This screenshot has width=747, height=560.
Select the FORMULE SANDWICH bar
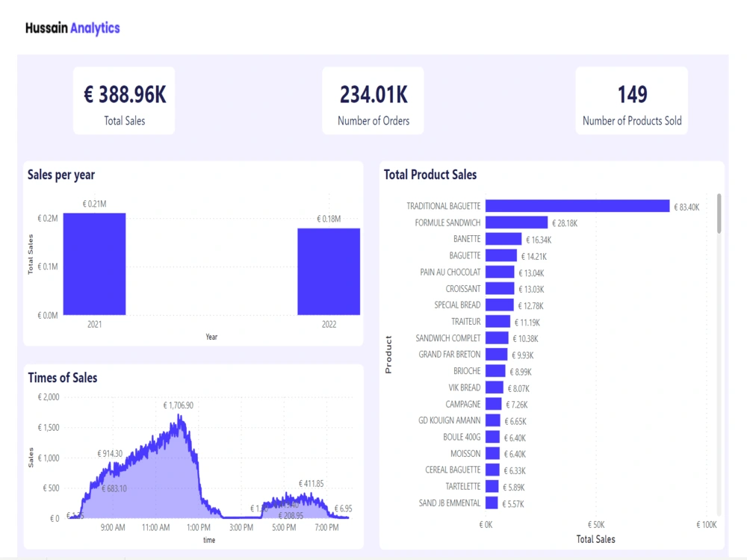tap(516, 222)
